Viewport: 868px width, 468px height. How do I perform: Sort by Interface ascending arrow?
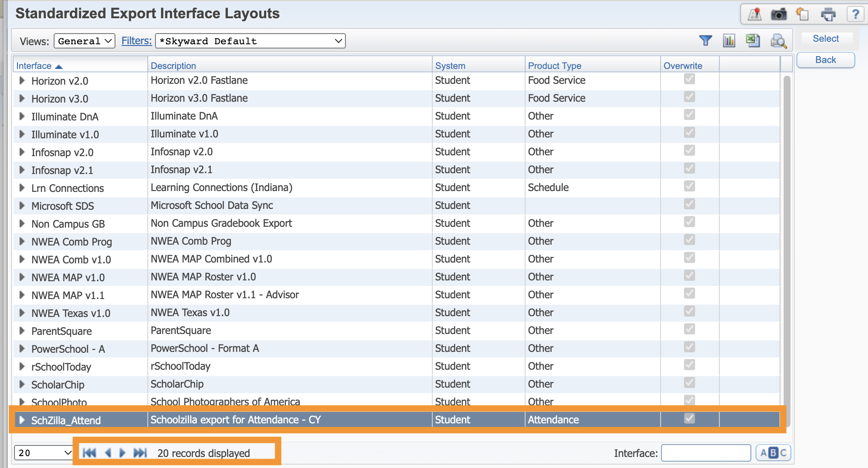(59, 66)
